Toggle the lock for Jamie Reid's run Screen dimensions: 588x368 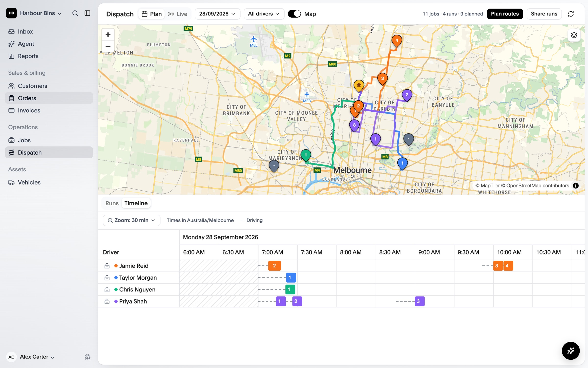107,266
